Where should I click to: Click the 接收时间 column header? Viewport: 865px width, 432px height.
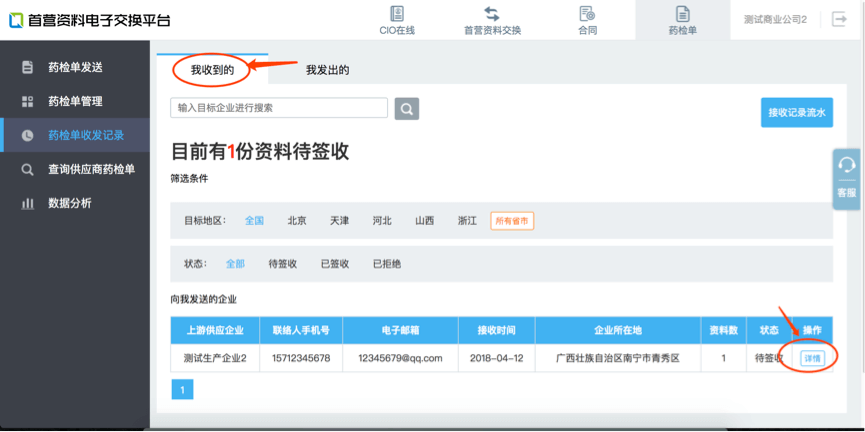(x=496, y=330)
